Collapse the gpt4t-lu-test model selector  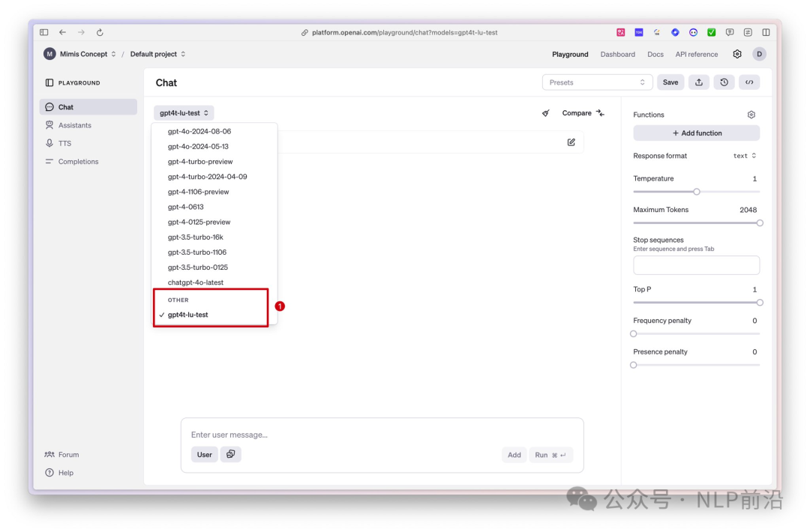click(184, 113)
